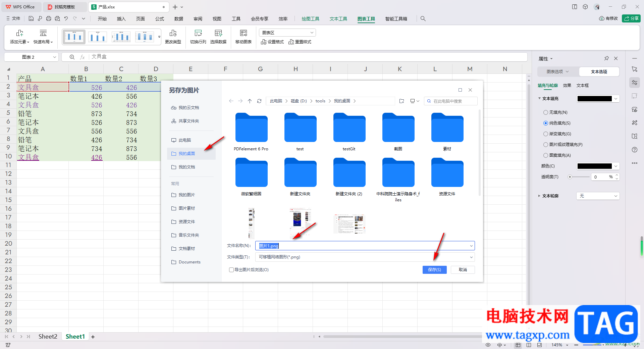Click the Save (保存) button

tap(434, 270)
